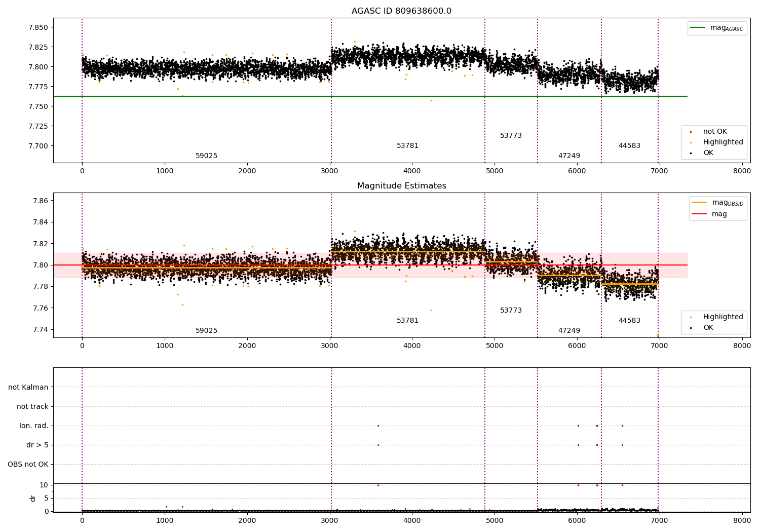The image size is (760, 532).
Task: Click the "dr > 5" axis label
Action: (x=37, y=445)
